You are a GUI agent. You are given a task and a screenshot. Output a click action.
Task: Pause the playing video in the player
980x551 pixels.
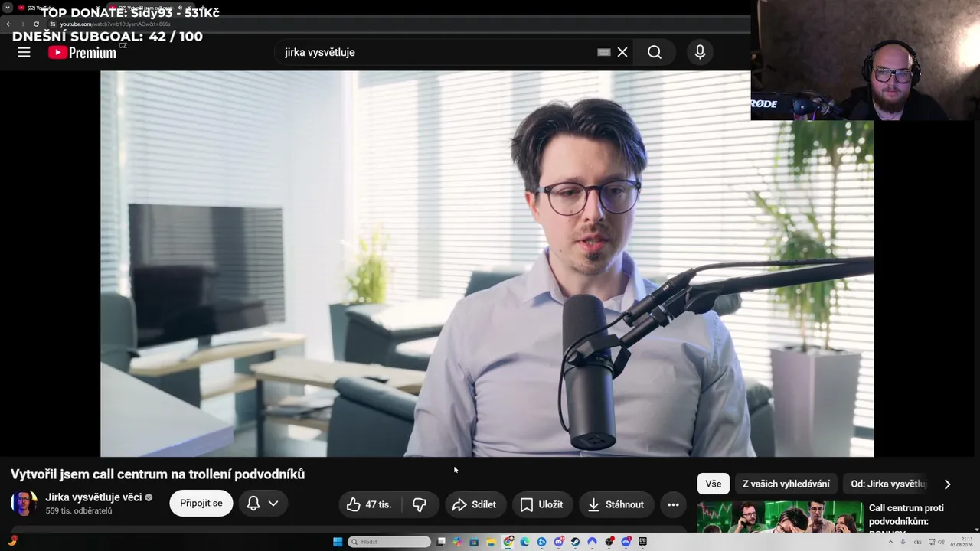[487, 264]
